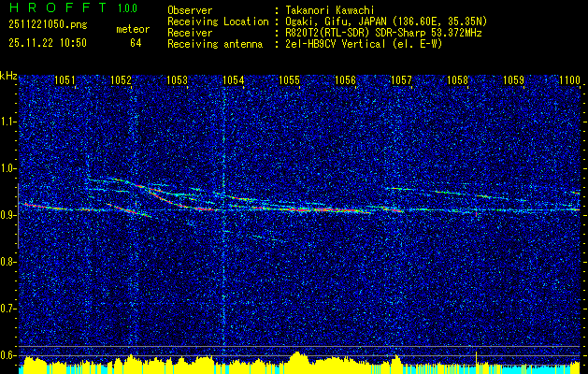Click the Receiving antenna label

(215, 44)
